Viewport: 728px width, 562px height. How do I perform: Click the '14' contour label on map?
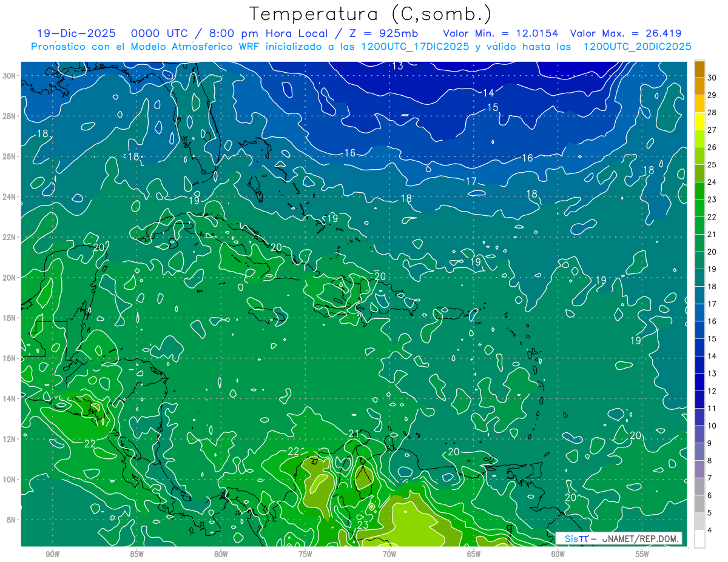488,93
